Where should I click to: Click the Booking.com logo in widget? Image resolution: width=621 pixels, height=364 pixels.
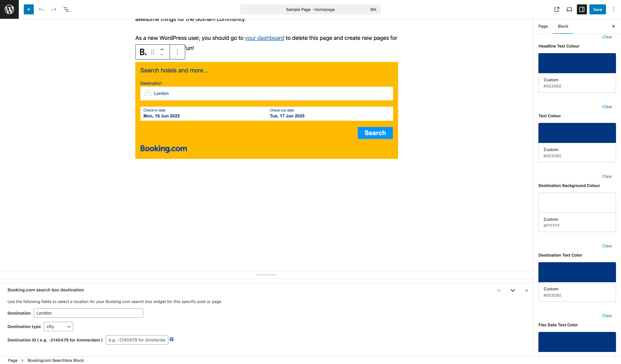click(x=164, y=149)
